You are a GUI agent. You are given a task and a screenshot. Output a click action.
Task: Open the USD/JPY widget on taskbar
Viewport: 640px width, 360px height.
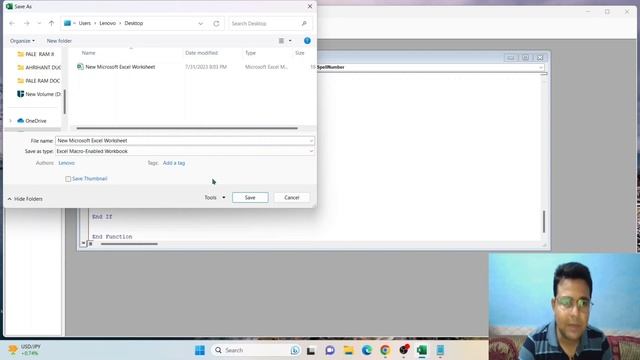click(x=24, y=350)
